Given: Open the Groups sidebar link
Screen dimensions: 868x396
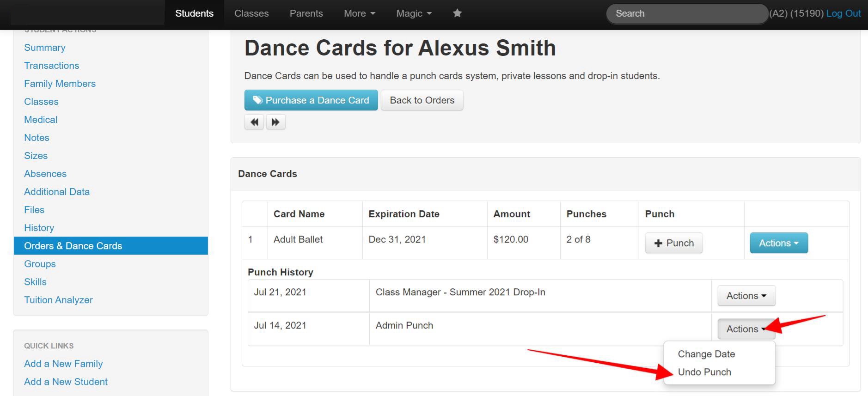Looking at the screenshot, I should [x=40, y=264].
